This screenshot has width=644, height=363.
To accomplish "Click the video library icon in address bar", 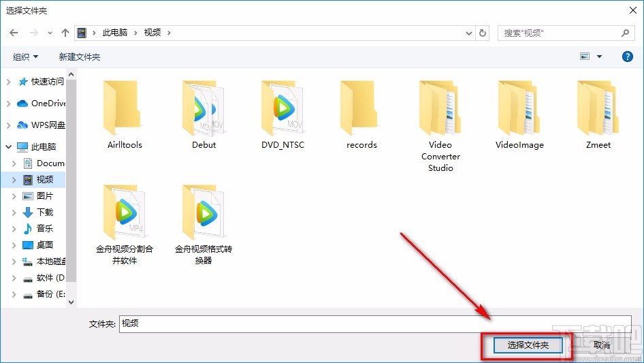I will [82, 33].
